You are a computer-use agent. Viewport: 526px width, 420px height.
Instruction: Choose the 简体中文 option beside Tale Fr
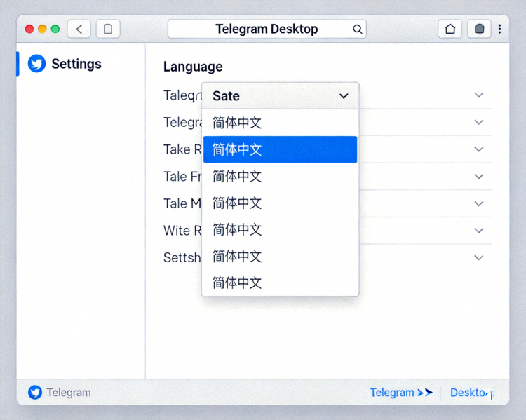tap(280, 177)
